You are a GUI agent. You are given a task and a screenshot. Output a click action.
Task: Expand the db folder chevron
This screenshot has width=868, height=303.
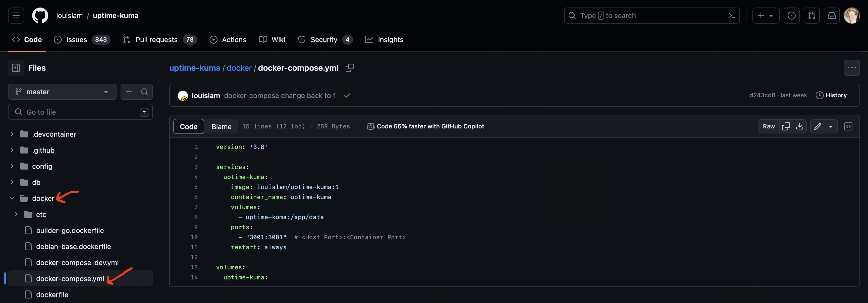coord(12,182)
